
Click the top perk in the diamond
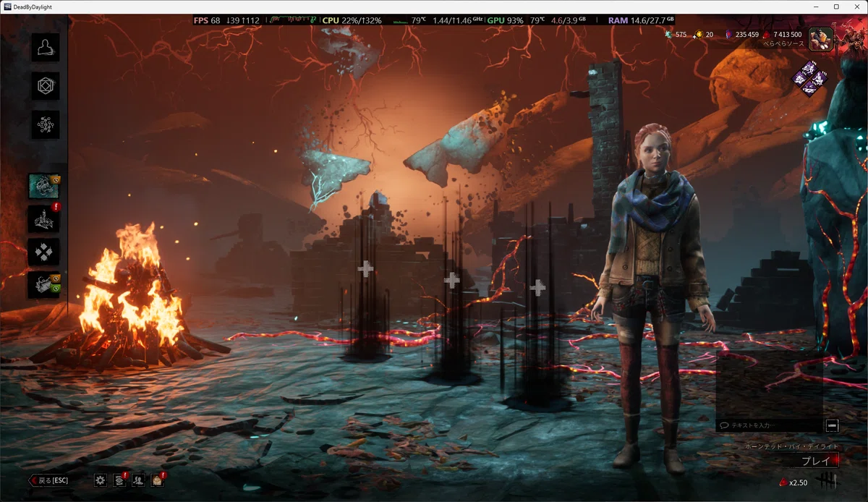click(811, 67)
